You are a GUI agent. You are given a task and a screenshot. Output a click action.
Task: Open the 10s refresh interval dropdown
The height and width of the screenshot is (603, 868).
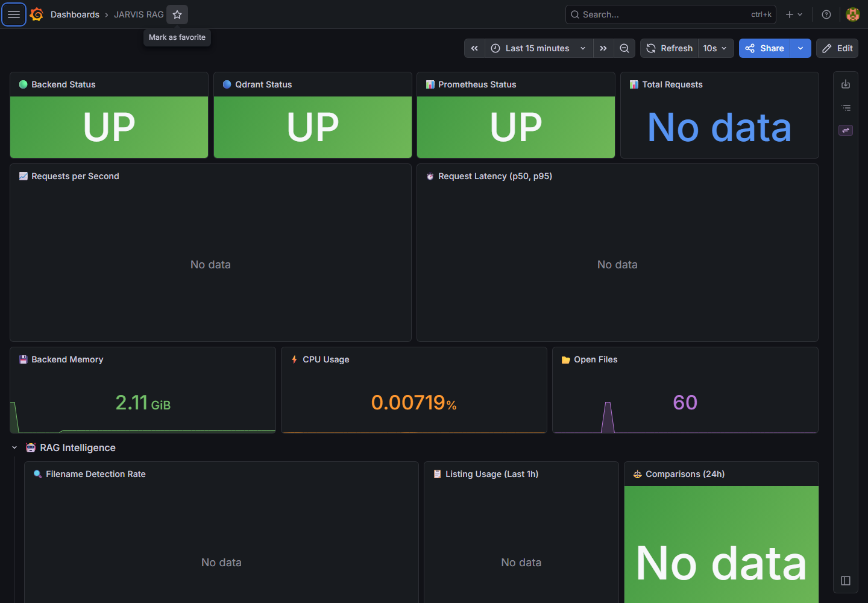(x=715, y=48)
